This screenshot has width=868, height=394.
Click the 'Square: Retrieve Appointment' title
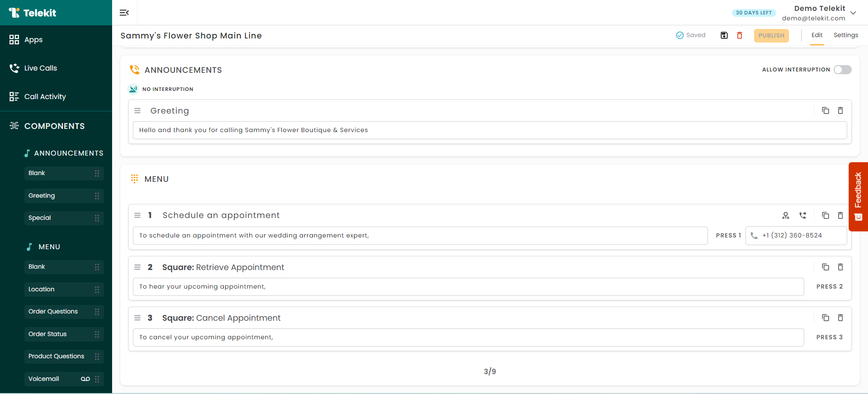[223, 267]
